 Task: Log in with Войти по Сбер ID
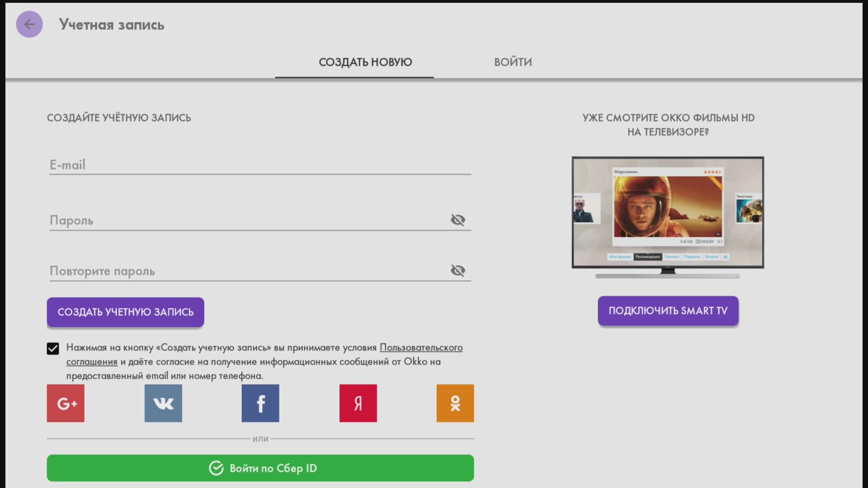tap(260, 468)
